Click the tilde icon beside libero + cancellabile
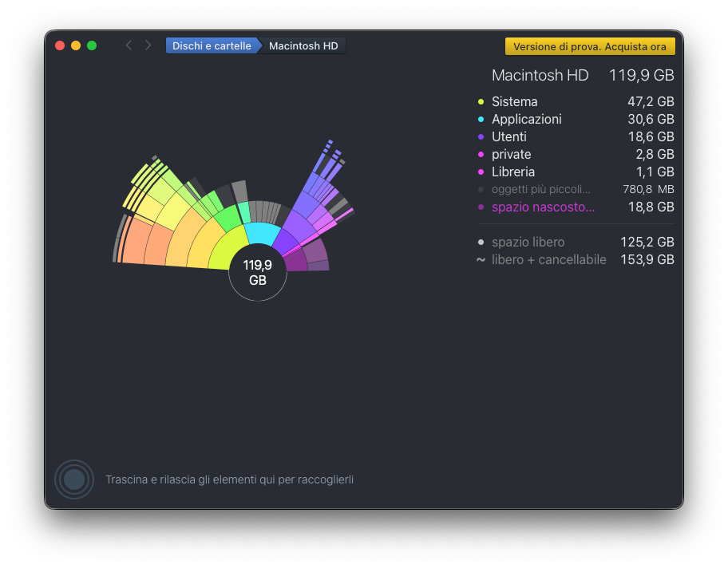728x568 pixels. tap(481, 260)
